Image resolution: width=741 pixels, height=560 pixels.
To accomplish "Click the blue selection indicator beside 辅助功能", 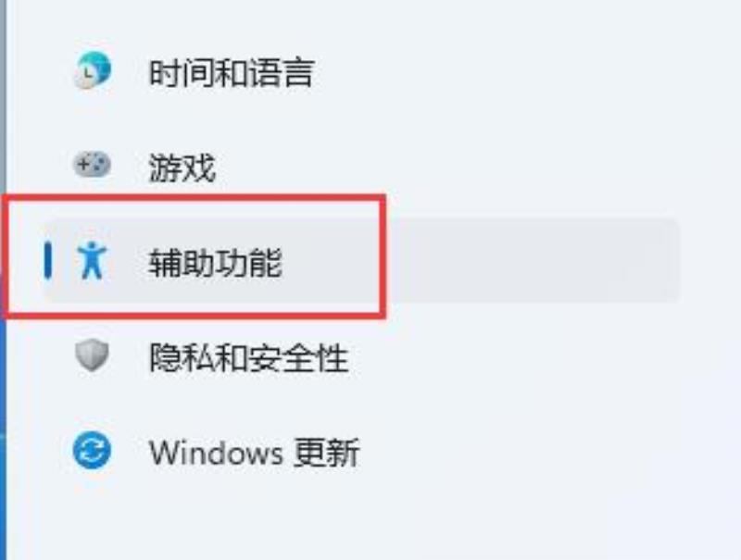I will (48, 260).
